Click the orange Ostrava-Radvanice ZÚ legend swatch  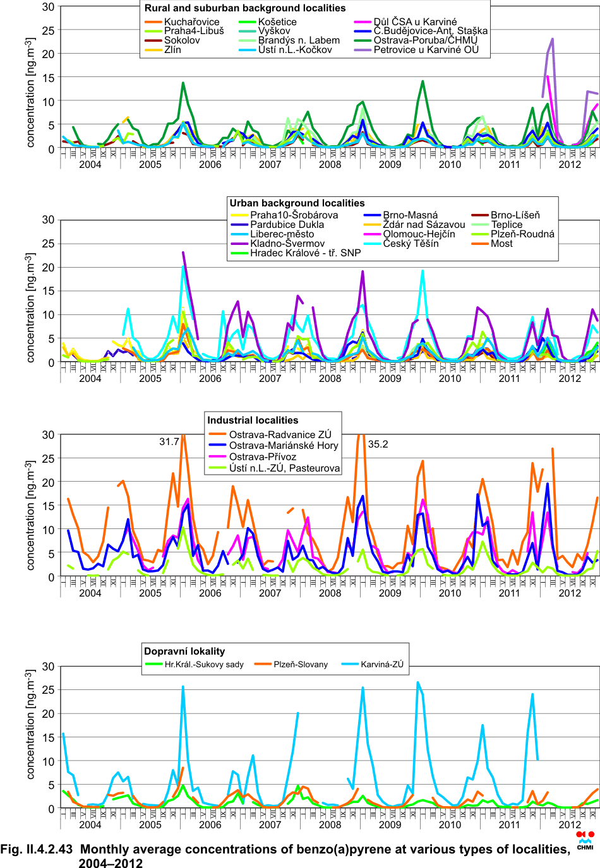click(217, 434)
